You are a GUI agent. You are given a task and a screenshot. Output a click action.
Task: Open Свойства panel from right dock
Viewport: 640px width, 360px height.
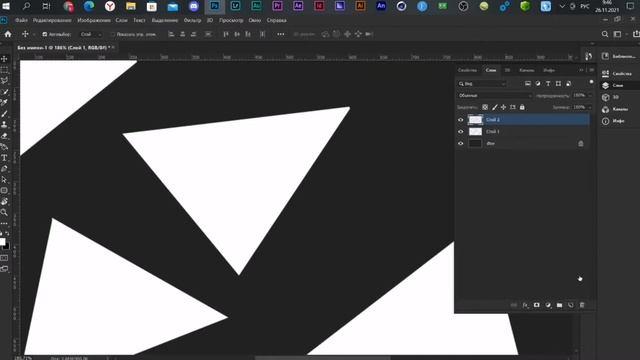(x=617, y=73)
